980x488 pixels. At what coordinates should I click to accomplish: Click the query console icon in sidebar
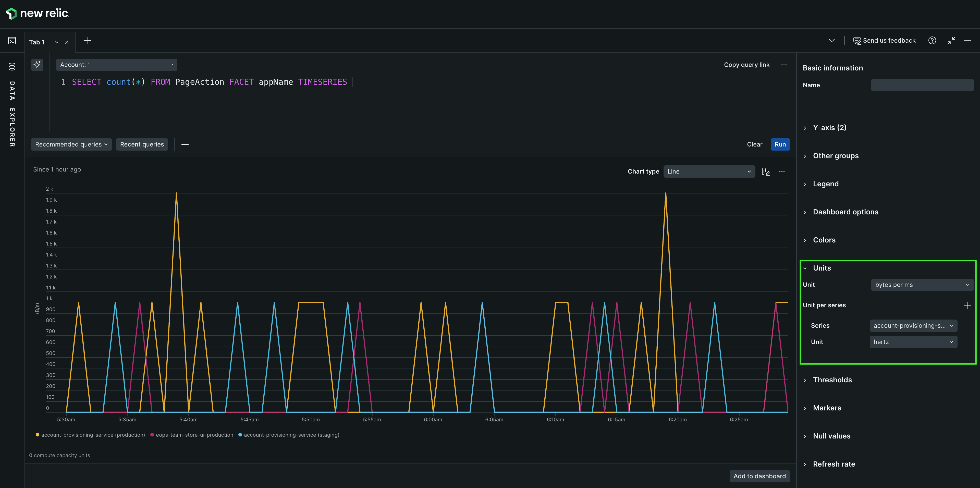12,40
